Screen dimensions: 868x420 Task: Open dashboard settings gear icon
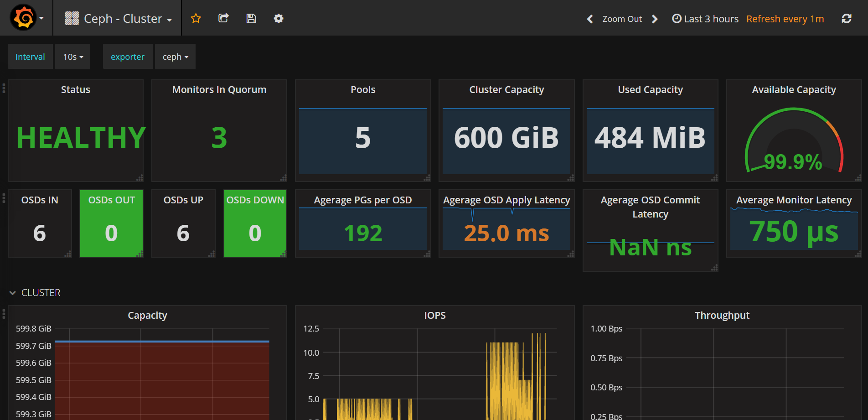(x=279, y=18)
